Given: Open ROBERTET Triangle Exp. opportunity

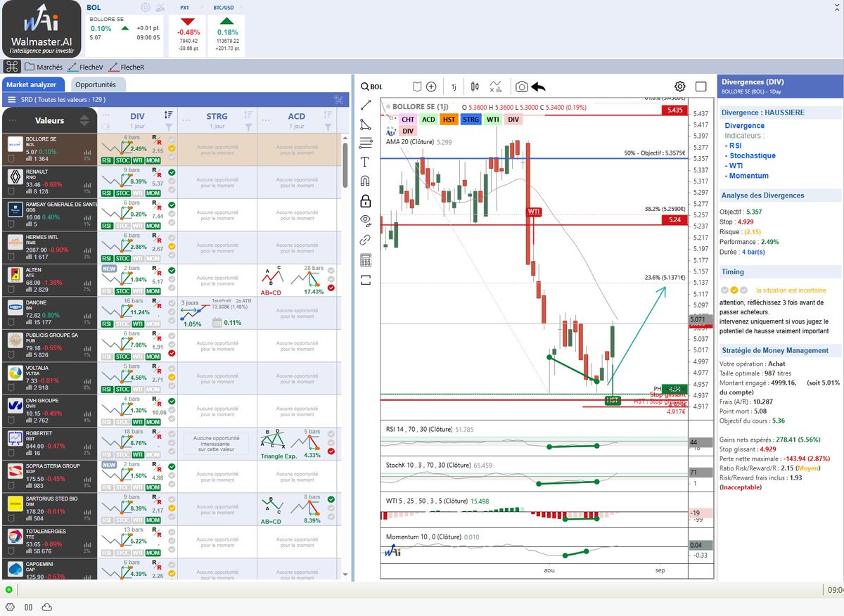Looking at the screenshot, I should [296, 444].
